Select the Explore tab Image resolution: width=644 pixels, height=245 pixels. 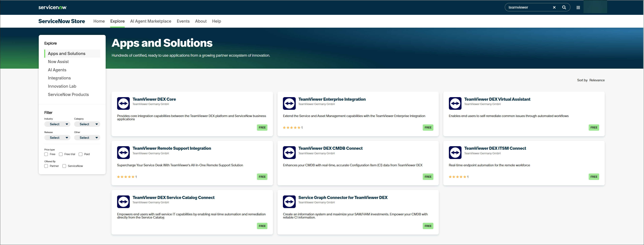pyautogui.click(x=117, y=21)
